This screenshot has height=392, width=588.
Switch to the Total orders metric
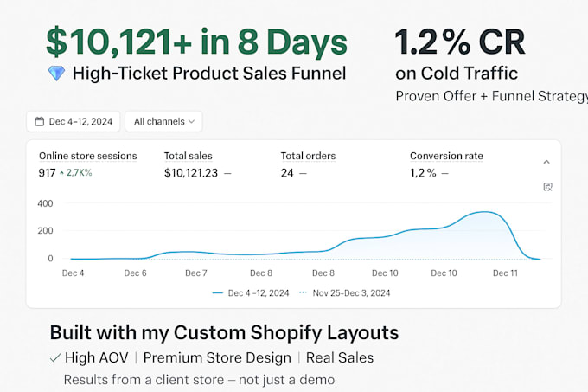pos(308,157)
